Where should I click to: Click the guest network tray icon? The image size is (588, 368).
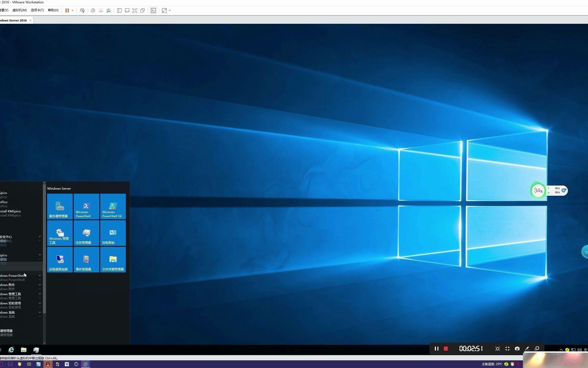pyautogui.click(x=573, y=350)
